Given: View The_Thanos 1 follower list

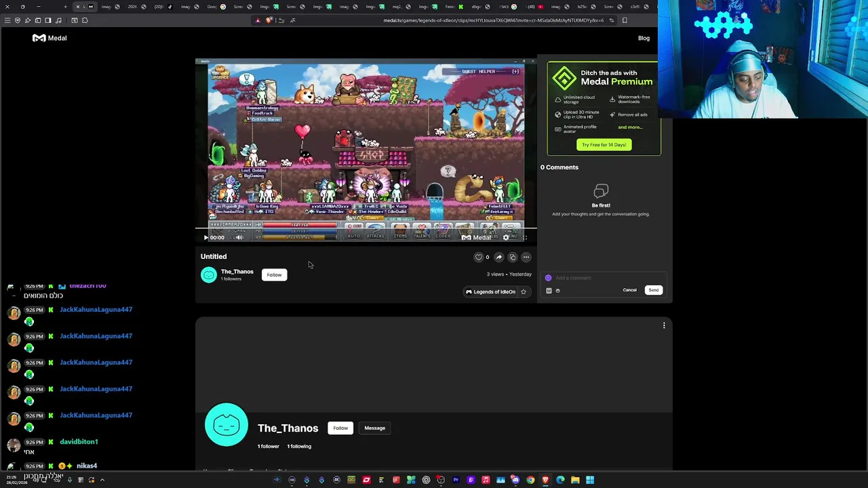Looking at the screenshot, I should tap(268, 446).
